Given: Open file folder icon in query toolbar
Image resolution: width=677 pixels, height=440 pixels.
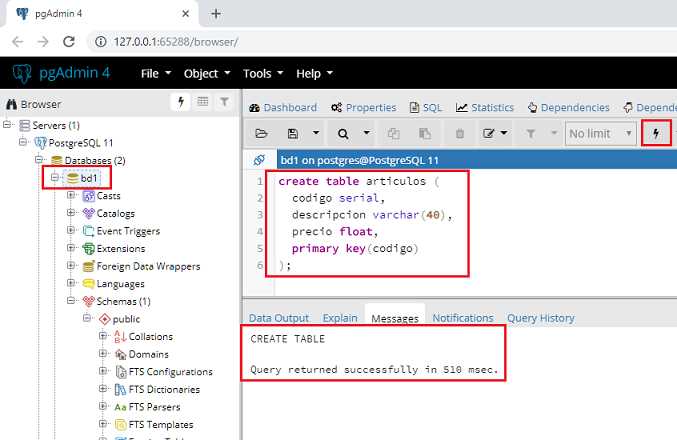Looking at the screenshot, I should click(x=261, y=133).
